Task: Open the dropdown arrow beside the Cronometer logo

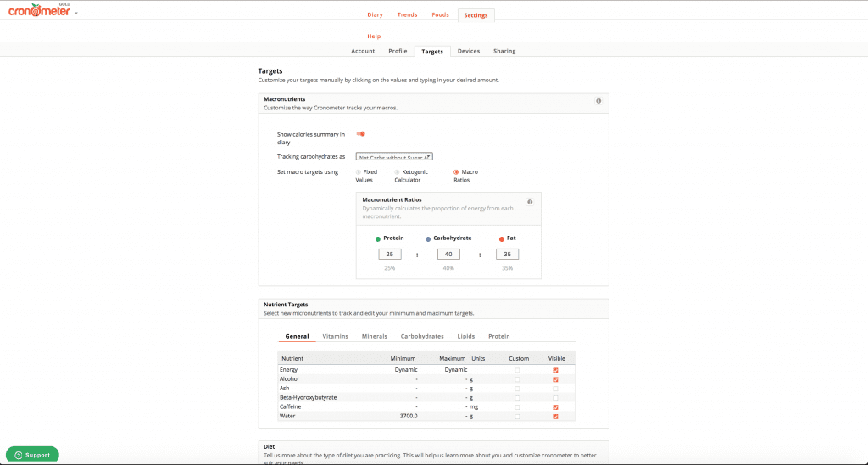Action: (x=76, y=12)
